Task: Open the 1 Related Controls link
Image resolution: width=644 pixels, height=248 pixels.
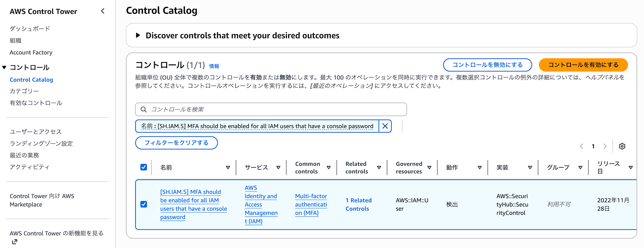Action: point(358,205)
